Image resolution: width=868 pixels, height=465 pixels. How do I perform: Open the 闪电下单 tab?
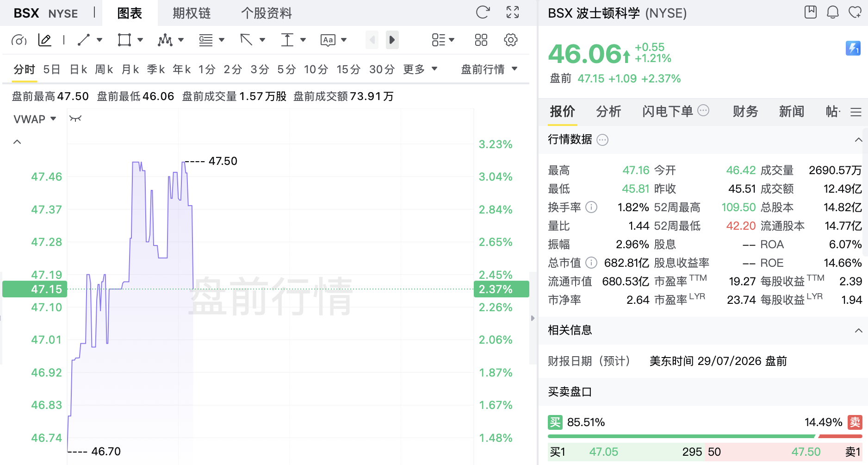pos(667,112)
